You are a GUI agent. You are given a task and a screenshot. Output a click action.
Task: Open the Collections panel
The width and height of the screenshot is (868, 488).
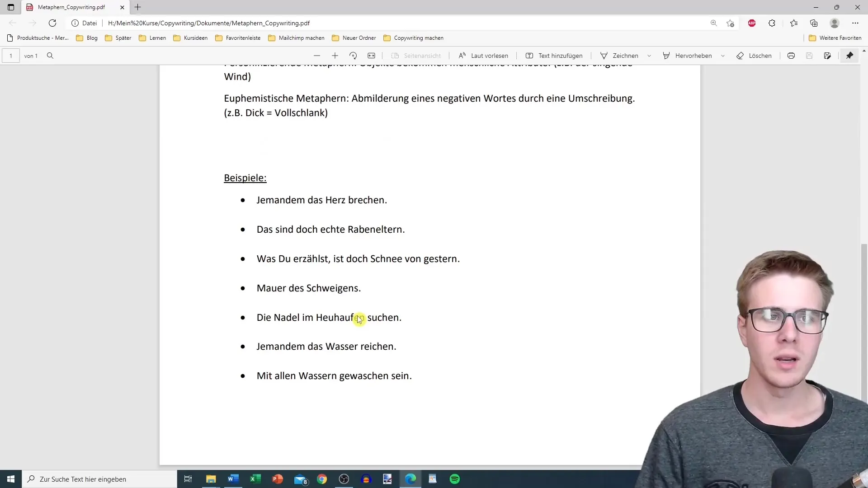click(814, 23)
